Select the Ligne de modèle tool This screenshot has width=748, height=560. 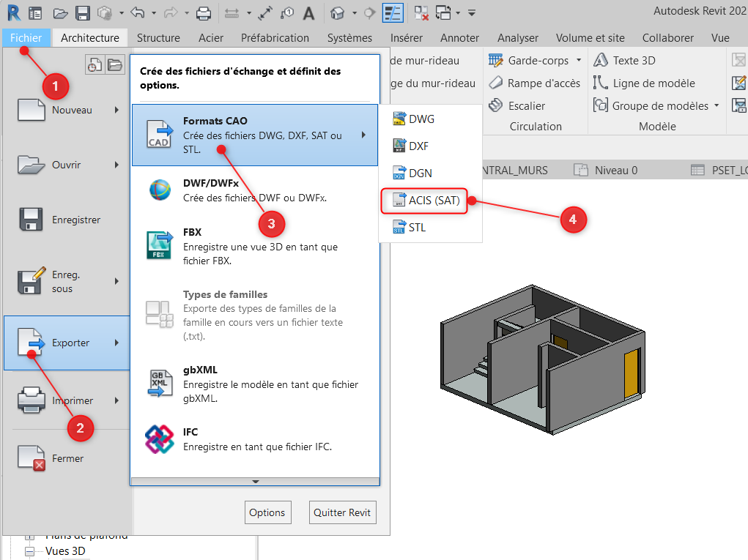pyautogui.click(x=644, y=83)
